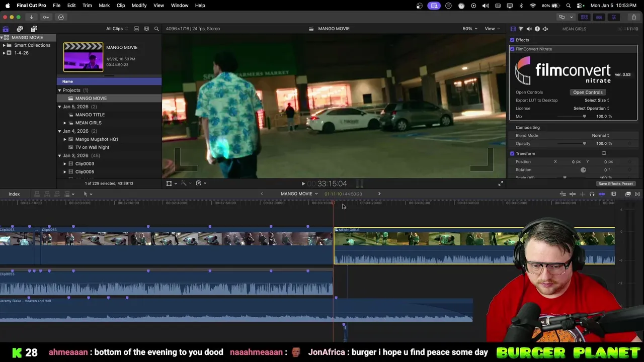This screenshot has width=644, height=362.
Task: Click the Share export button in toolbar
Action: [x=633, y=17]
